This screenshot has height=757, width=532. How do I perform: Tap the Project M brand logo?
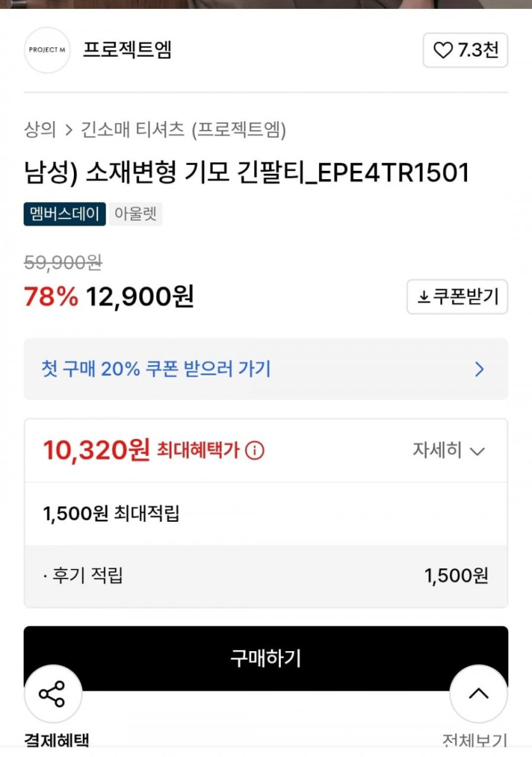point(47,50)
